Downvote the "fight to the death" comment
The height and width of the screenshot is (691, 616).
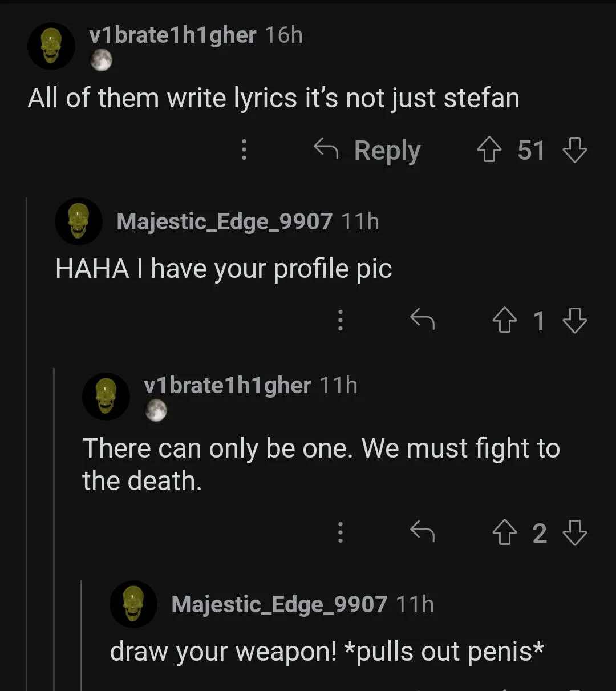point(574,534)
